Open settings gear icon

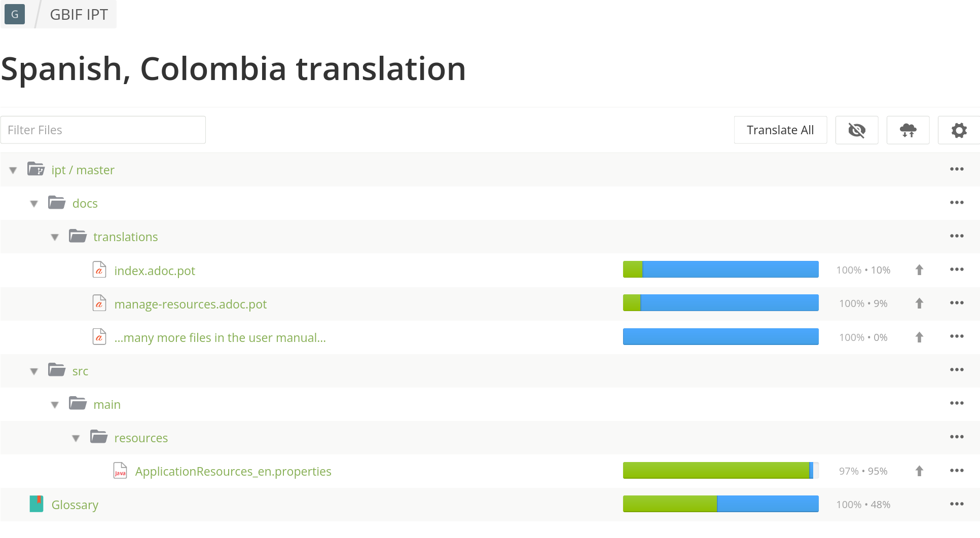[x=958, y=130]
